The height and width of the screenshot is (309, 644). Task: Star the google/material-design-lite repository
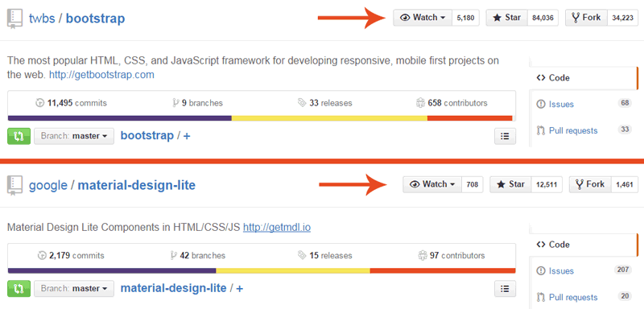coord(511,184)
